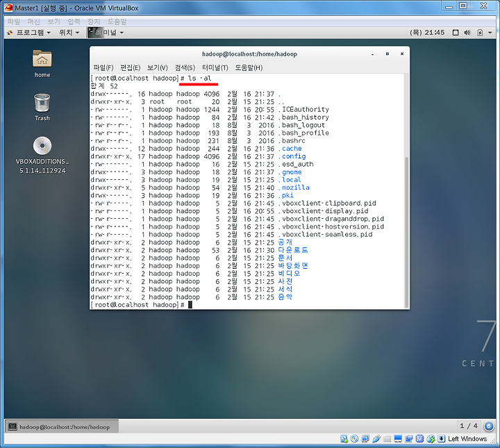The width and height of the screenshot is (500, 448).
Task: Click the .mozilla directory name
Action: click(294, 188)
